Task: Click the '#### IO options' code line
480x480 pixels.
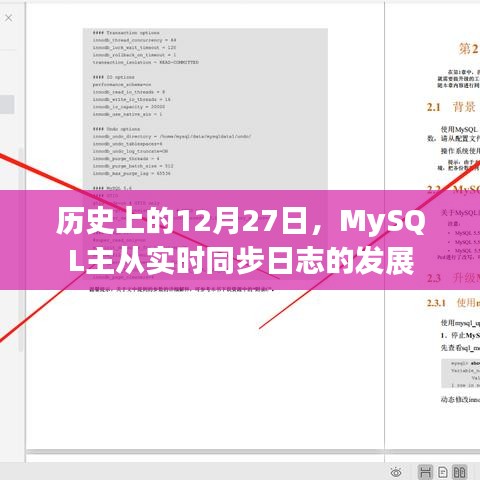Action: coord(113,77)
